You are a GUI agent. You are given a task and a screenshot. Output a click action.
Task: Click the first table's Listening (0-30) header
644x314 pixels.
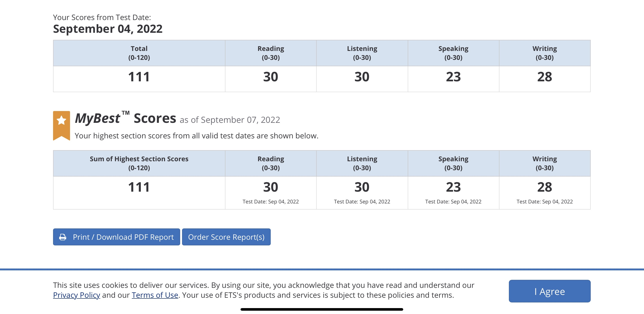[362, 53]
